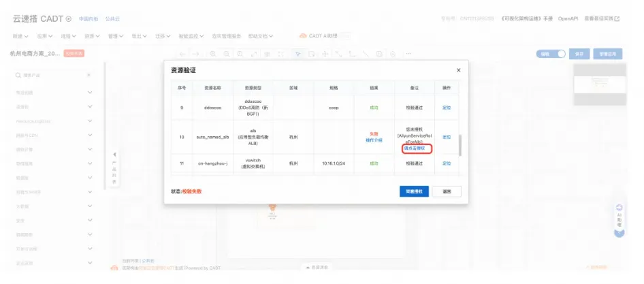Viewport: 644px width, 284px height.
Task: Expand the 大数据 category
Action: [x=54, y=206]
